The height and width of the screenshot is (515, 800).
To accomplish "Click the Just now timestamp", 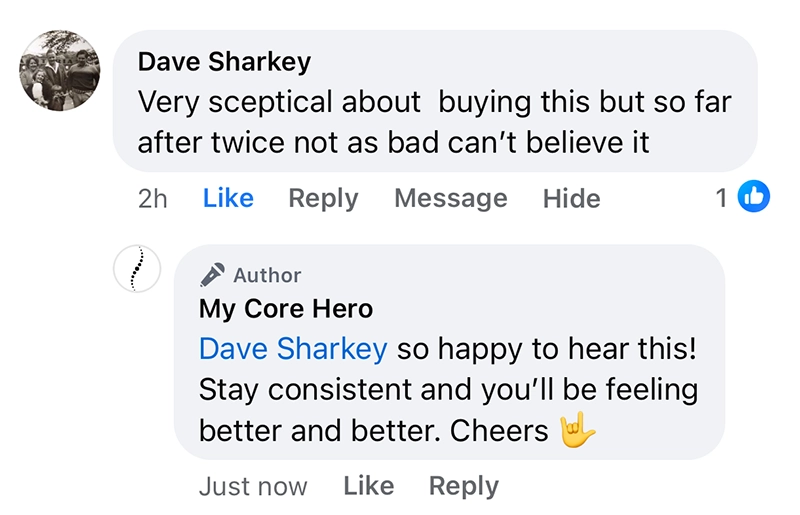I will (x=253, y=486).
